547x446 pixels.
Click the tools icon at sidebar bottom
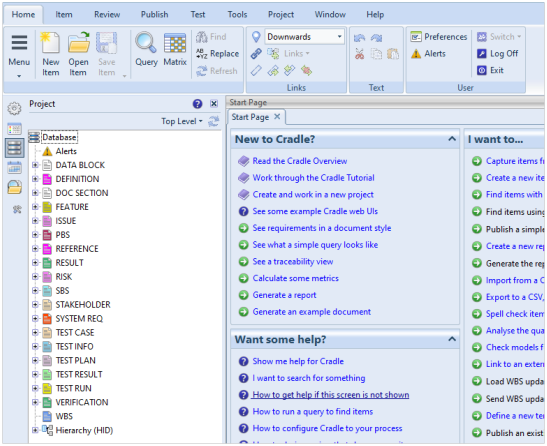[x=17, y=209]
